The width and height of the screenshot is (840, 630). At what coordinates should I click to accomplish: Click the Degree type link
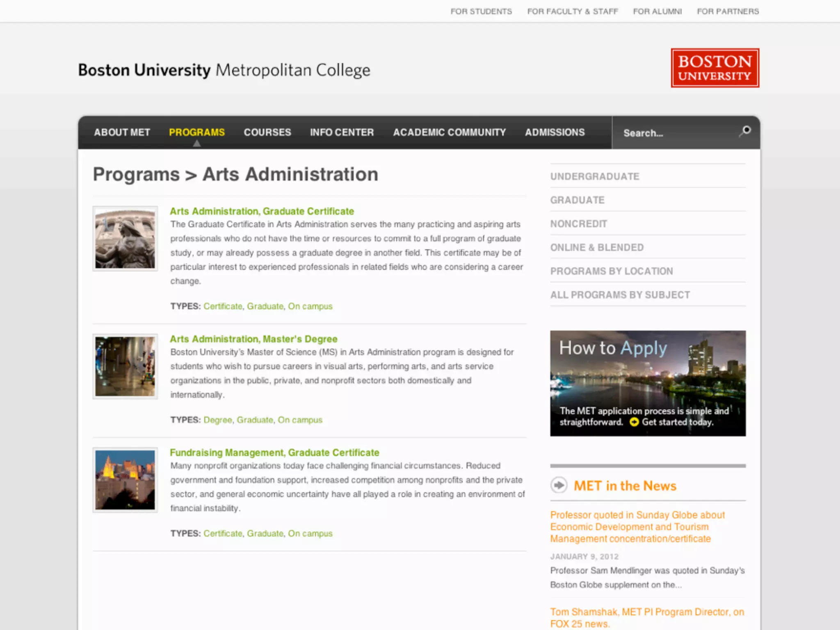click(x=217, y=420)
